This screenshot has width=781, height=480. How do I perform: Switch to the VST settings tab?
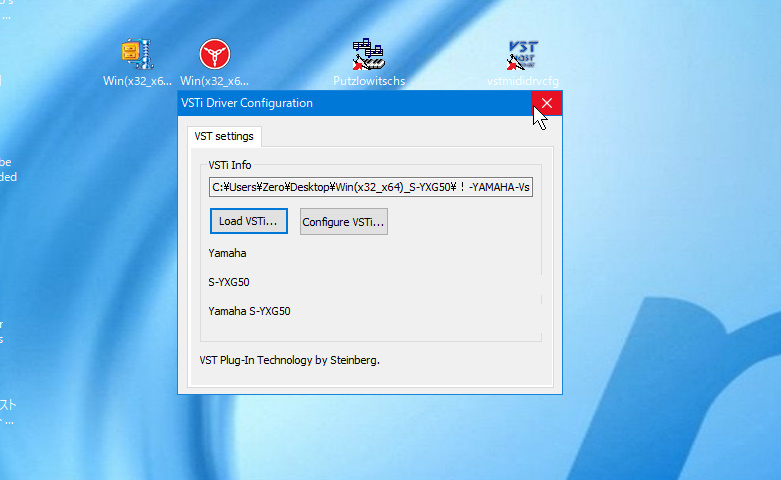(224, 136)
